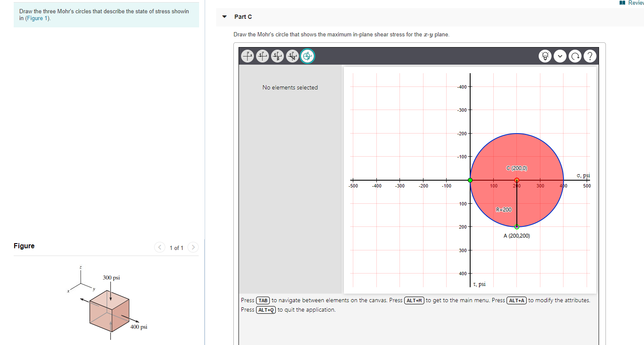Click the green point A at the circle bottom
This screenshot has height=345, width=644.
coord(517,227)
